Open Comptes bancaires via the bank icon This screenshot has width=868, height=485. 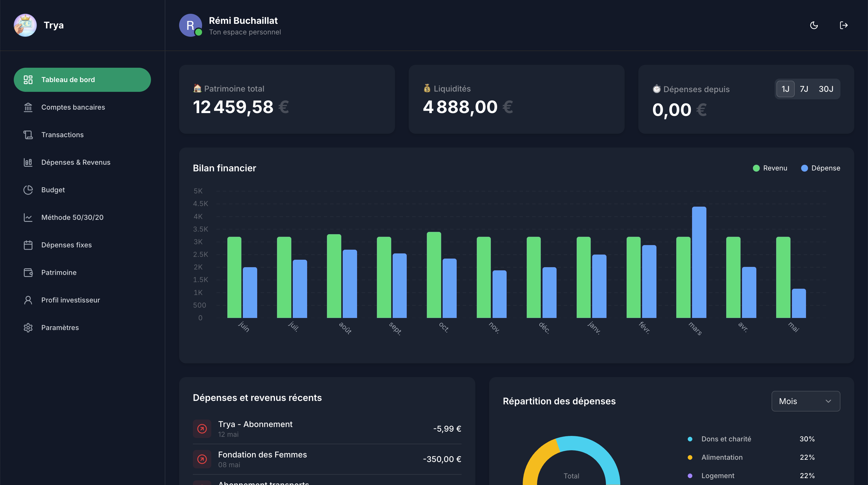click(28, 107)
